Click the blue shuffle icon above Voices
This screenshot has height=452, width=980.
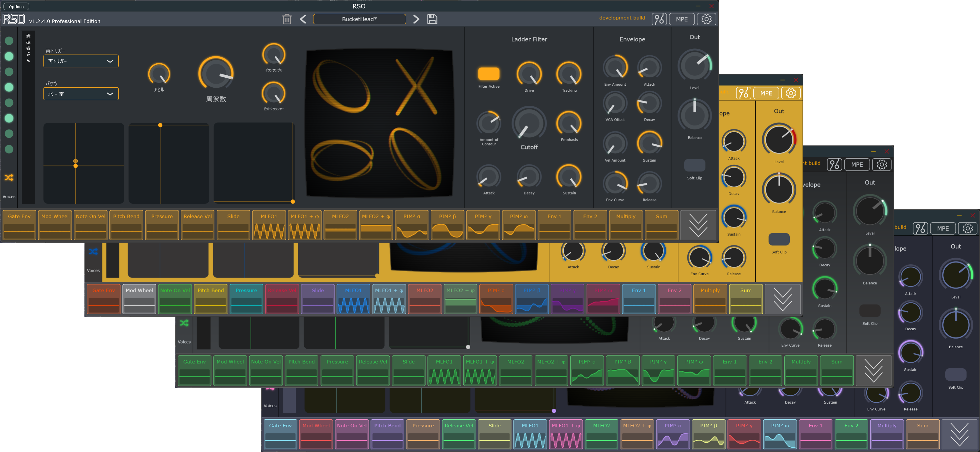click(93, 251)
